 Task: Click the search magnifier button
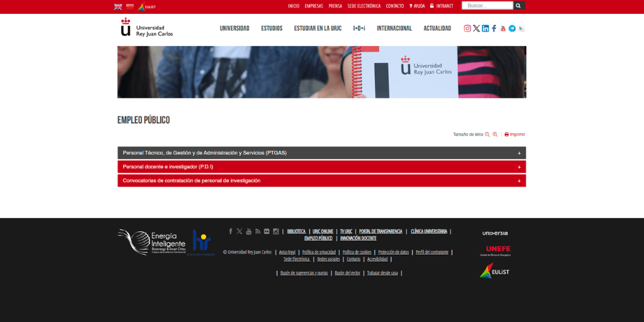pos(519,6)
